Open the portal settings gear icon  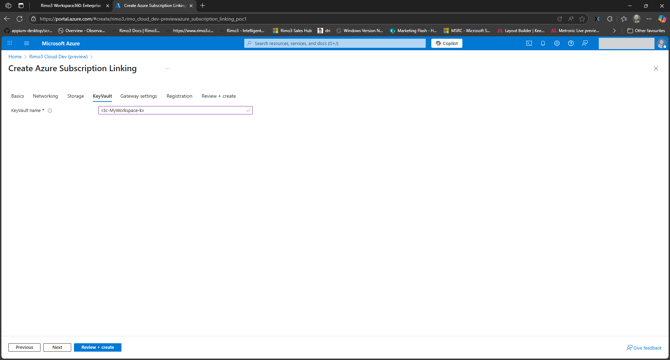pos(557,43)
